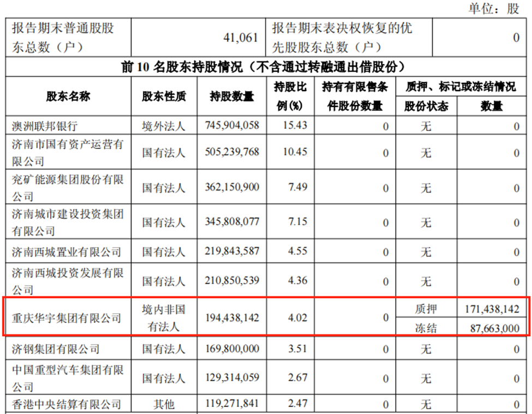The width and height of the screenshot is (532, 414).
Task: Click 境内非国有法人 nature cell
Action: pyautogui.click(x=164, y=317)
